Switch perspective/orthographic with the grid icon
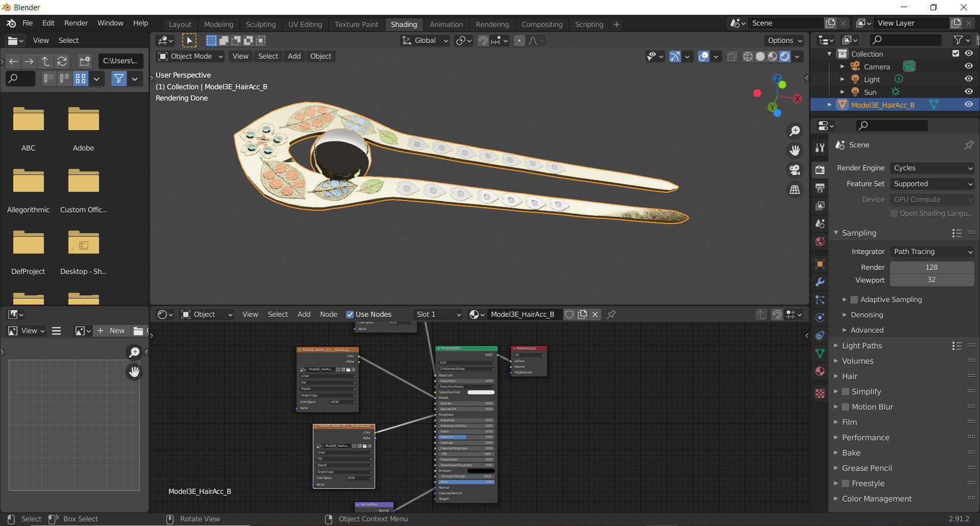This screenshot has height=526, width=980. (795, 189)
